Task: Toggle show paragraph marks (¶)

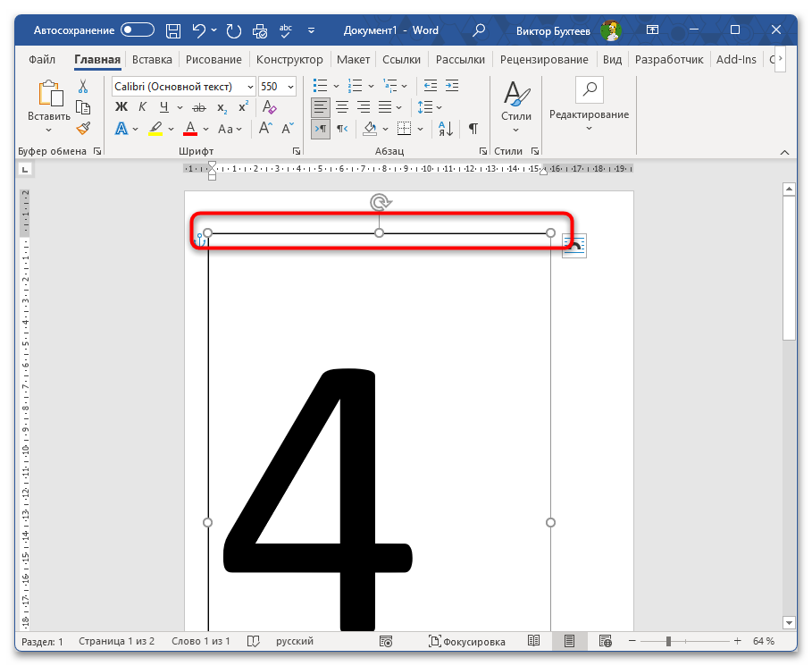Action: click(x=473, y=128)
